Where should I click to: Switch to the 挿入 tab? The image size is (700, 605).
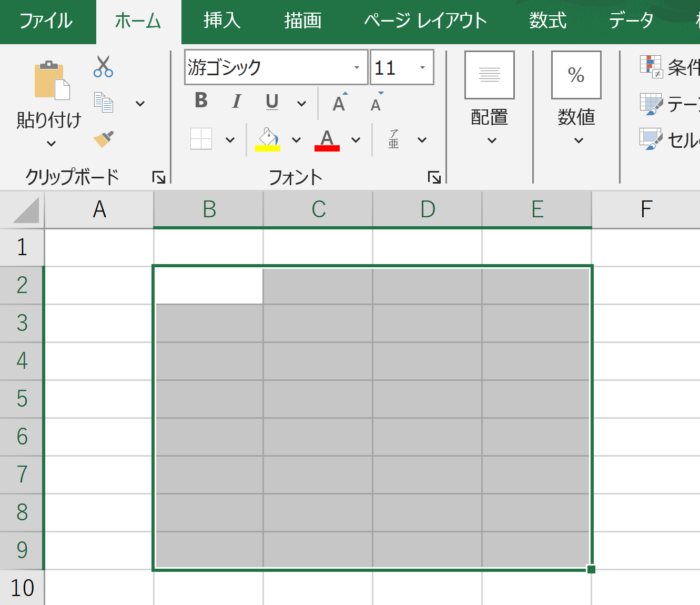click(221, 21)
